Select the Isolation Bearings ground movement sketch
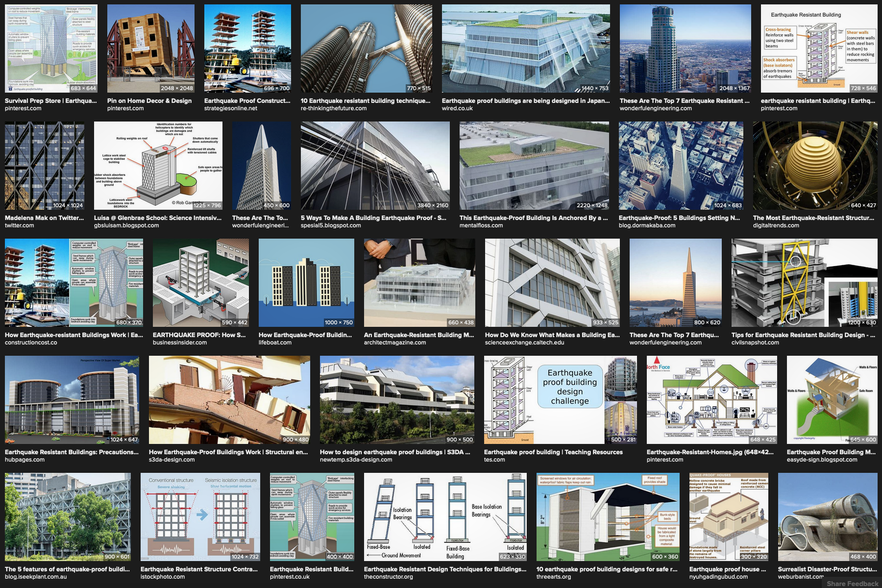 (x=445, y=517)
